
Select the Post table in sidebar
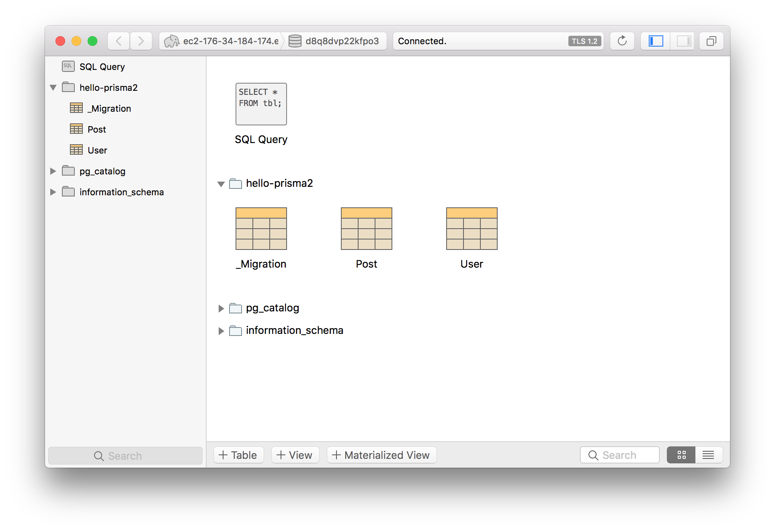coord(96,129)
